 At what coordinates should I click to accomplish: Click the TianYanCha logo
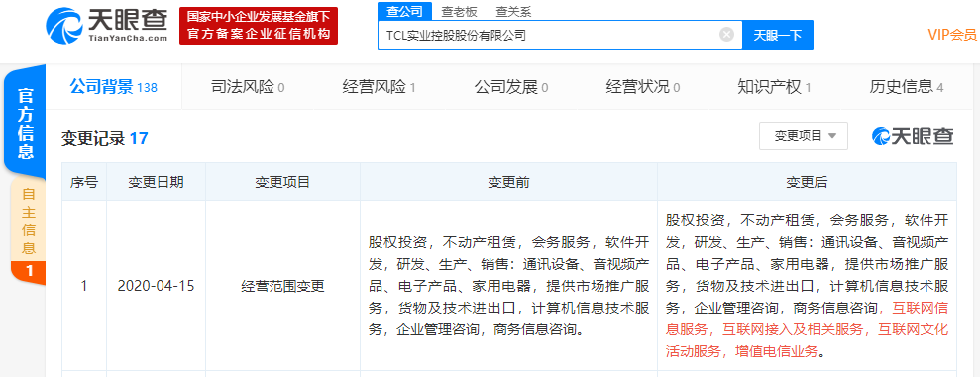click(x=107, y=25)
